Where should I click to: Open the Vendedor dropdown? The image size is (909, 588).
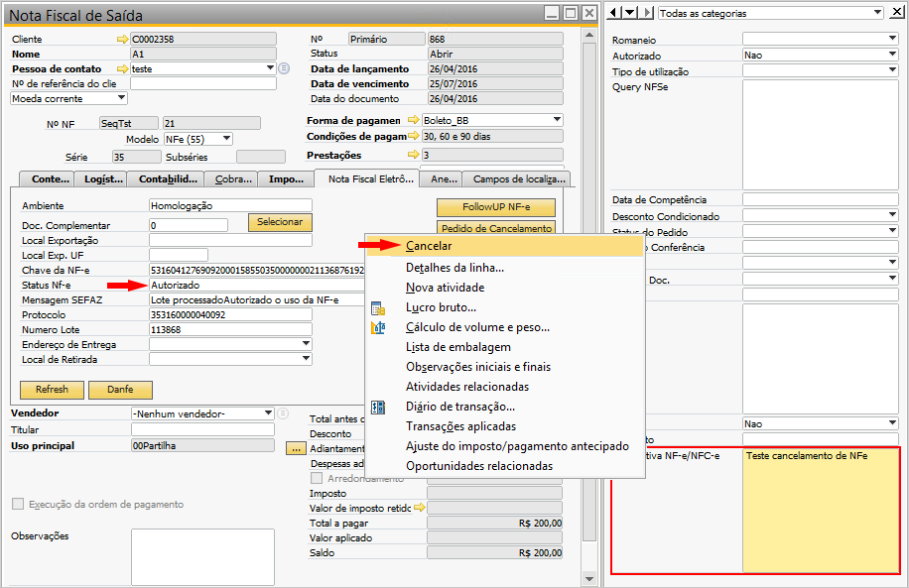pyautogui.click(x=268, y=413)
